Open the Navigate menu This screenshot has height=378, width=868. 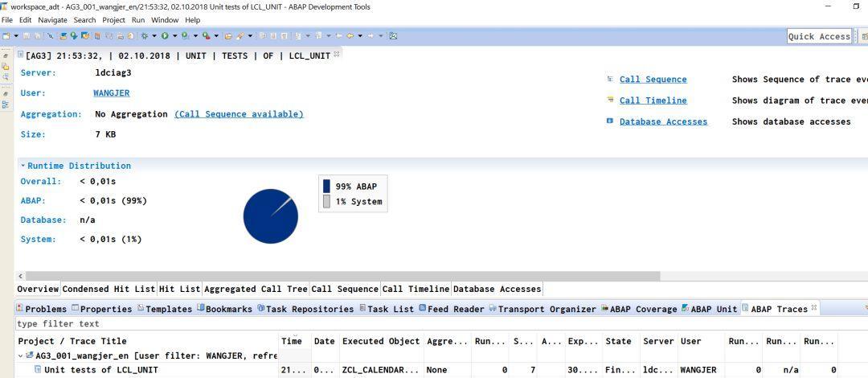tap(52, 20)
